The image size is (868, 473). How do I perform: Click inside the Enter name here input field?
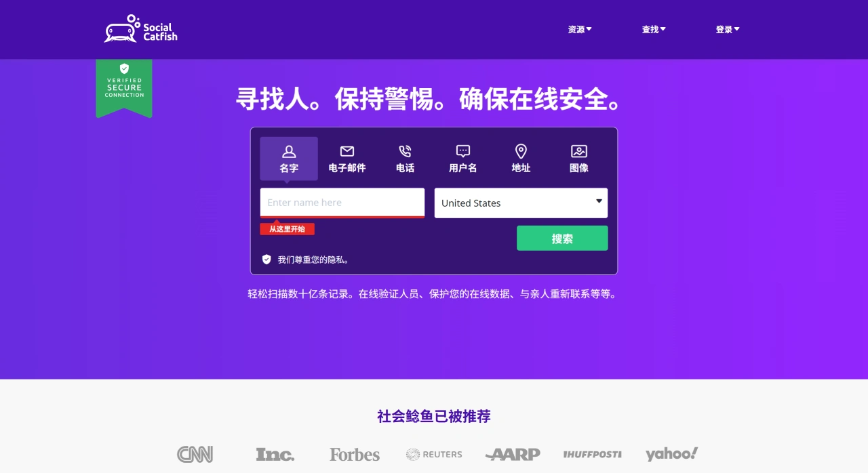click(342, 203)
